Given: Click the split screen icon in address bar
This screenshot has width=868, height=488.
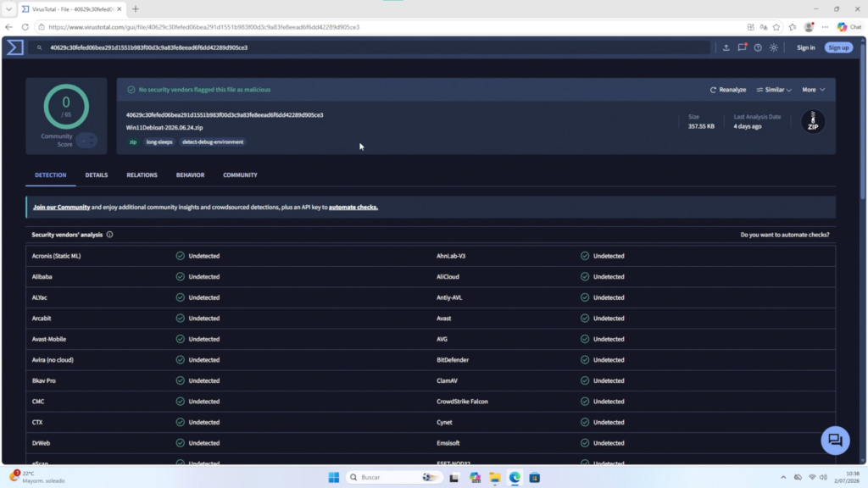Looking at the screenshot, I should point(751,26).
